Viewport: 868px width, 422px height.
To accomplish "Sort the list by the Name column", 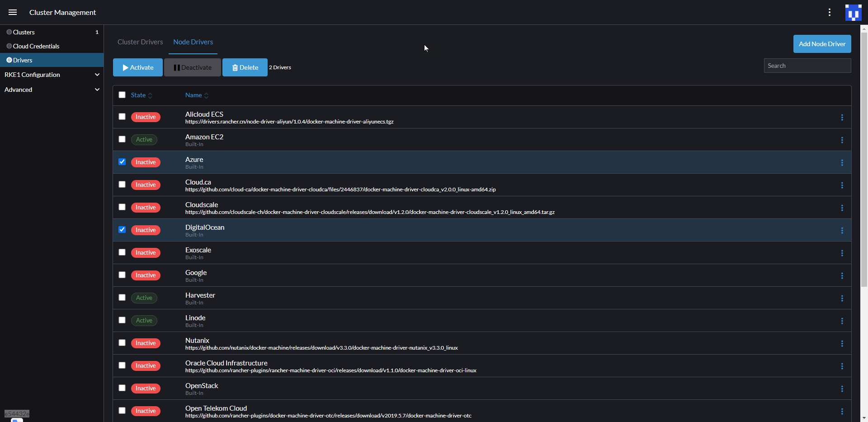I will pos(193,95).
